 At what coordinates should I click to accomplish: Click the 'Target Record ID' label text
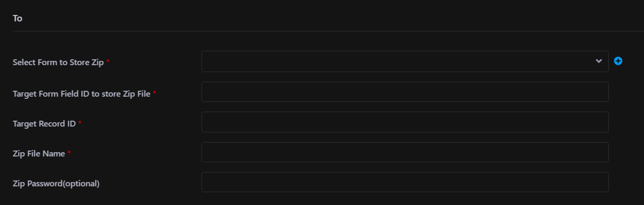[x=44, y=123]
